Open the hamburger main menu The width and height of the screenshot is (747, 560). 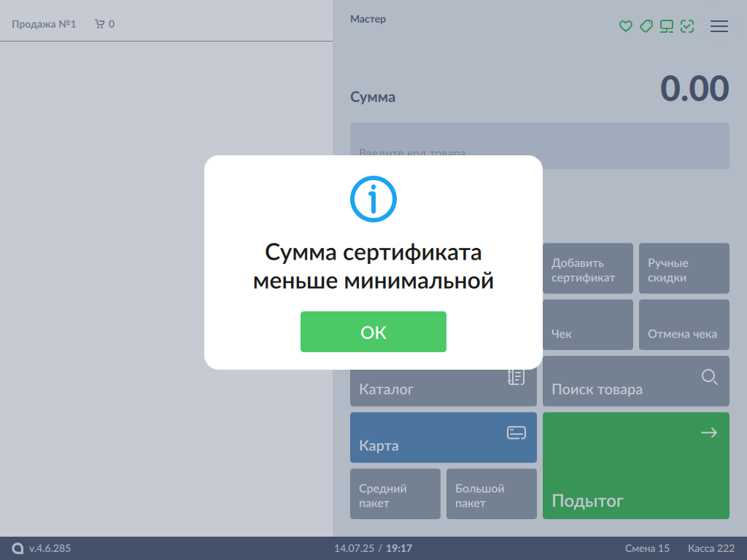pos(719,26)
